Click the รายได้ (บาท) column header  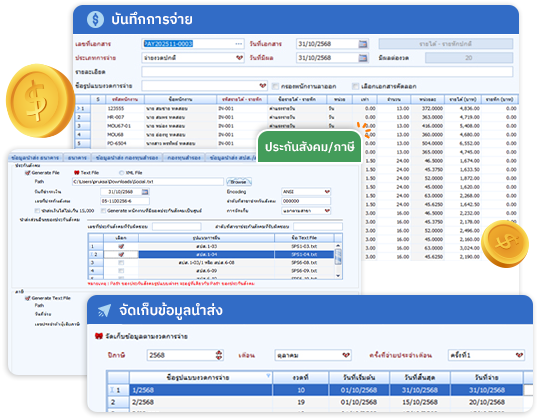pos(463,99)
